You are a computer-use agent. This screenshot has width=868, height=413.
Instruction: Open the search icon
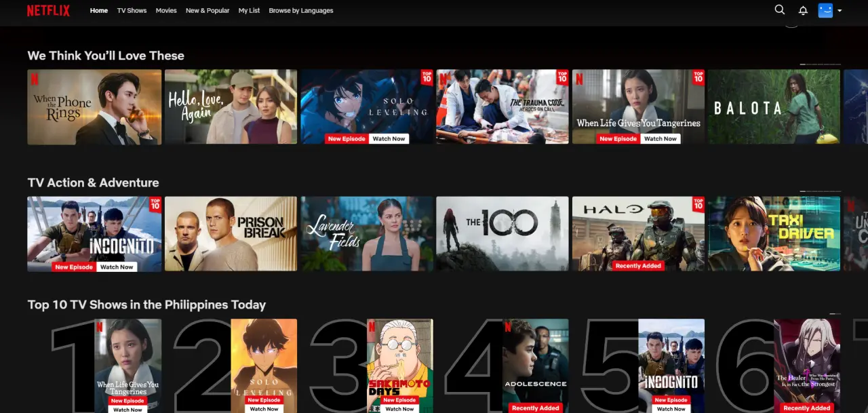(780, 10)
